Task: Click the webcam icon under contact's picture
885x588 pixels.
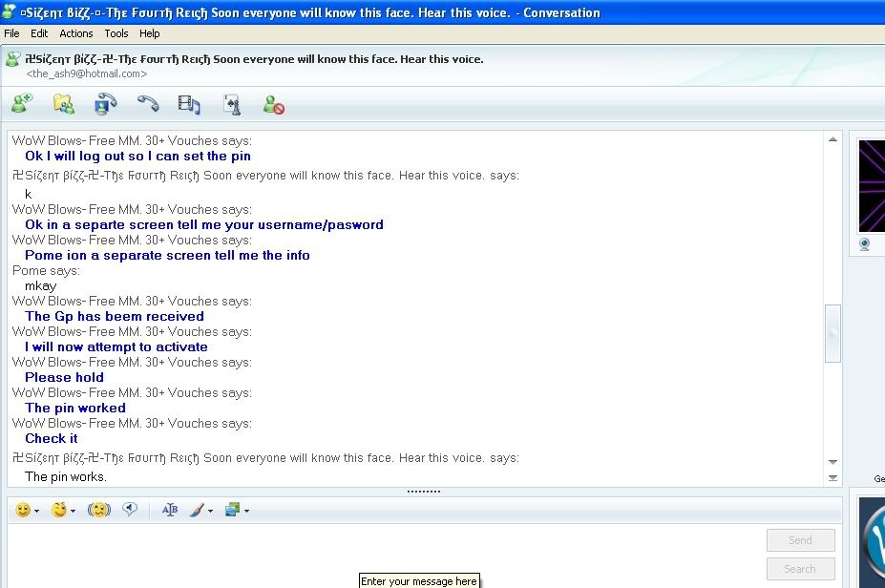Action: tap(864, 244)
